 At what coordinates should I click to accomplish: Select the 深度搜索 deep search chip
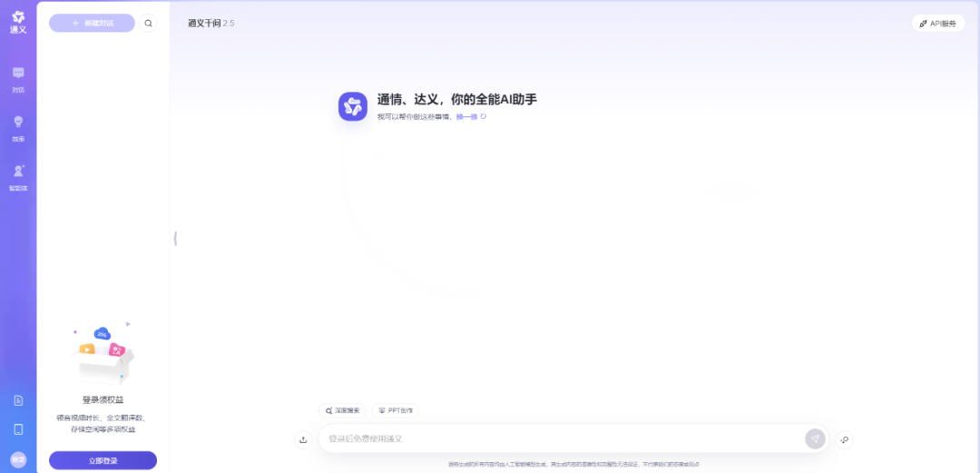[x=342, y=411]
